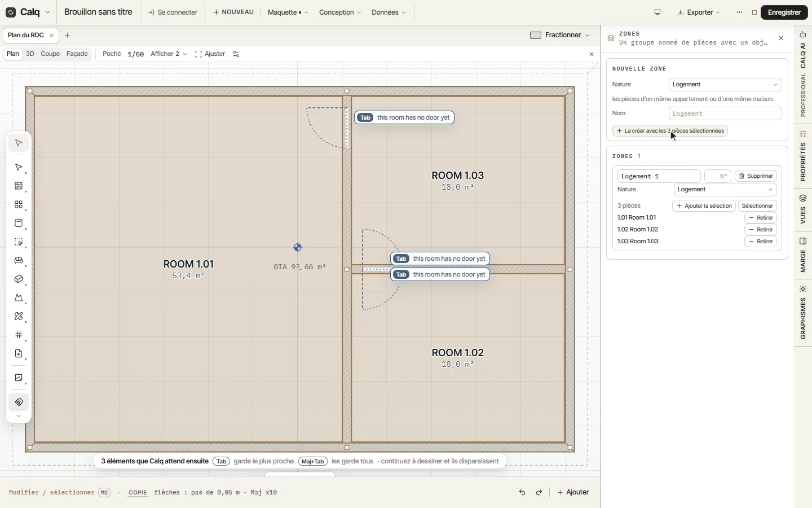Add a new view tab

pos(68,35)
